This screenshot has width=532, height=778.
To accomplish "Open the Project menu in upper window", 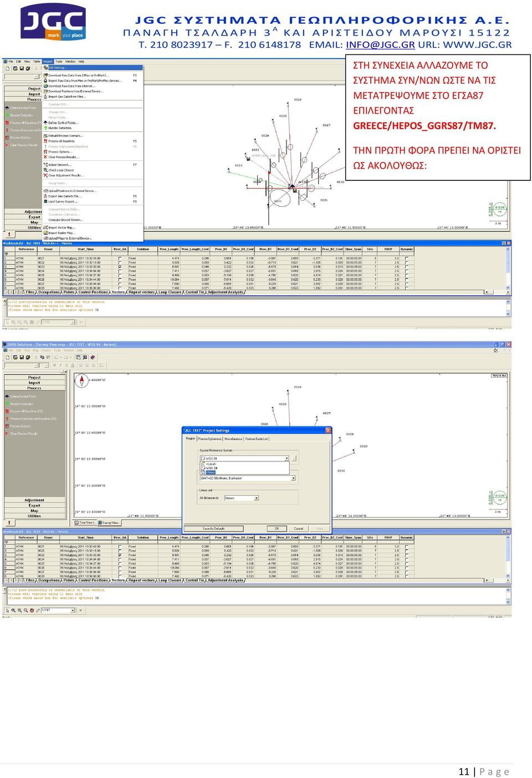I will pyautogui.click(x=48, y=62).
